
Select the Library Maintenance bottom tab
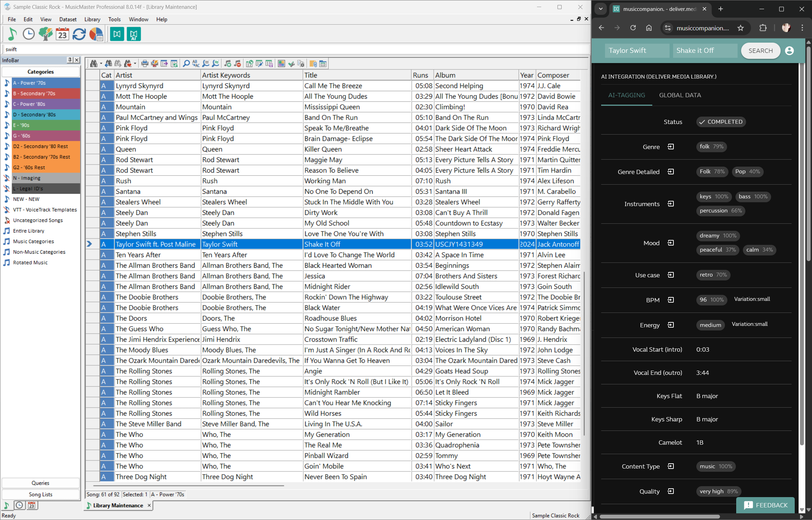118,505
